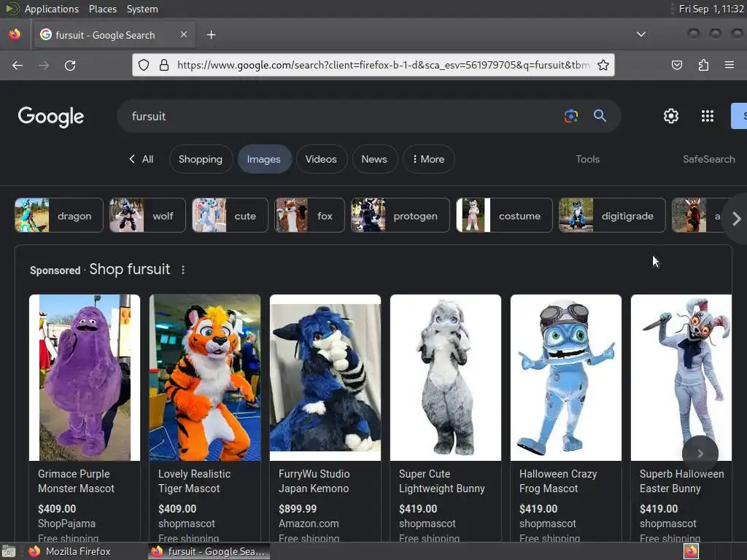Click the Lovely Realistic Tiger Mascot title

coord(194,481)
